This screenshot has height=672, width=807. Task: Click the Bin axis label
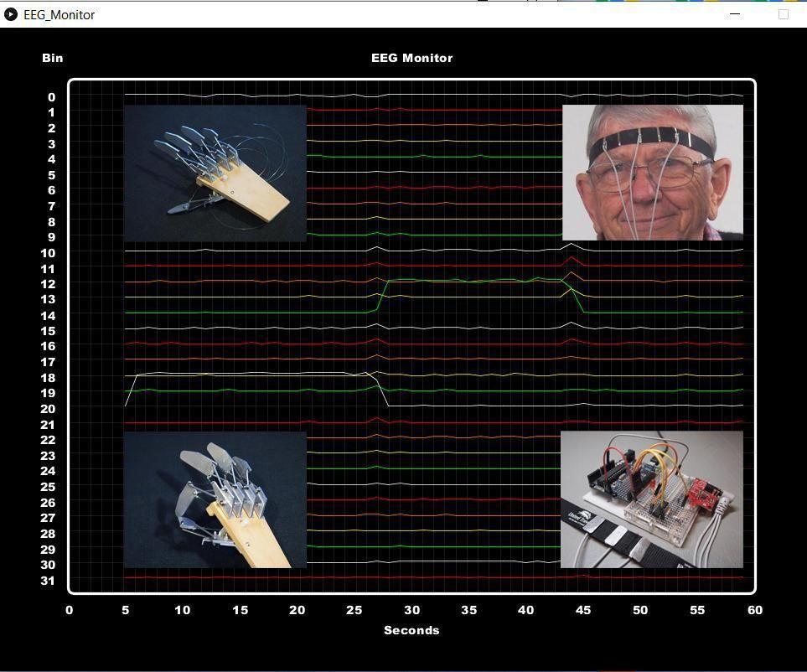(52, 58)
